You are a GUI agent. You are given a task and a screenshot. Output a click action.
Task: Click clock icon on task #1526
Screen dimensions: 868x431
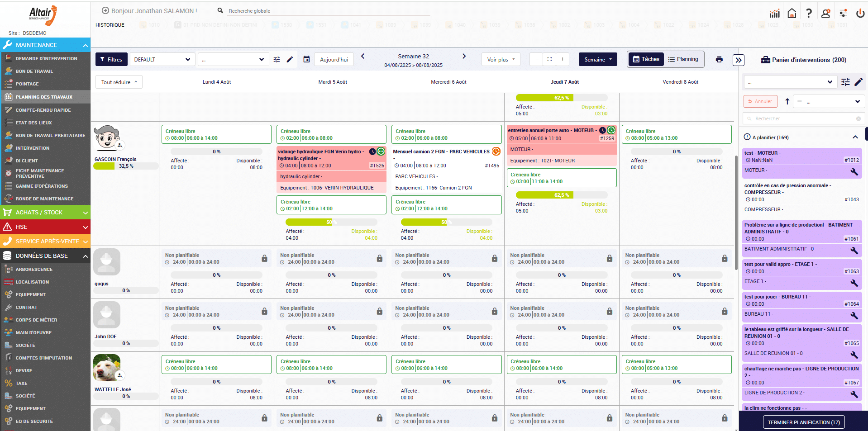point(372,152)
